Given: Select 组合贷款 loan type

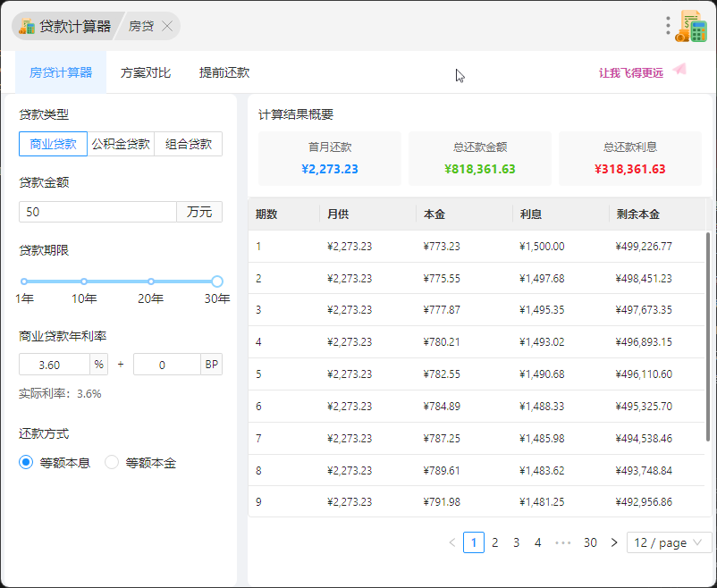Looking at the screenshot, I should tap(189, 144).
